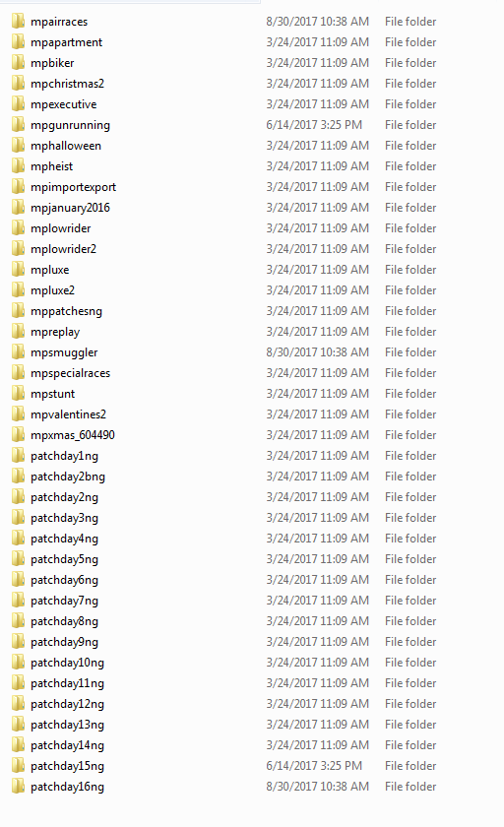The height and width of the screenshot is (827, 504).
Task: Select the mpheist folder icon
Action: [18, 166]
